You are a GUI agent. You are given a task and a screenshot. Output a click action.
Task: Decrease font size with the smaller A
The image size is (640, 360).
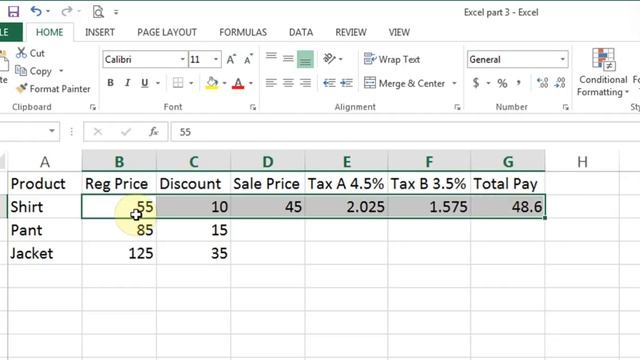[x=248, y=60]
